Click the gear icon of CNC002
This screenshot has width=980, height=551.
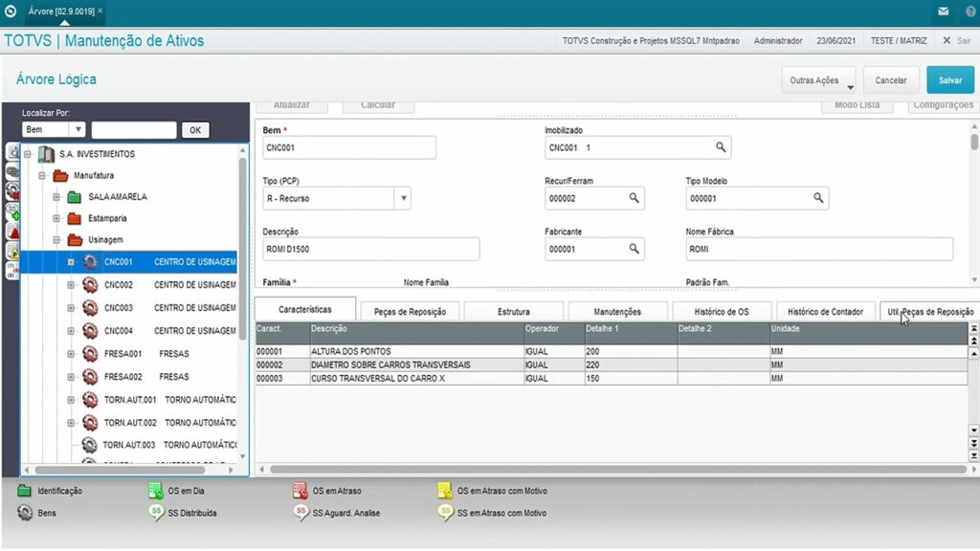pos(90,285)
